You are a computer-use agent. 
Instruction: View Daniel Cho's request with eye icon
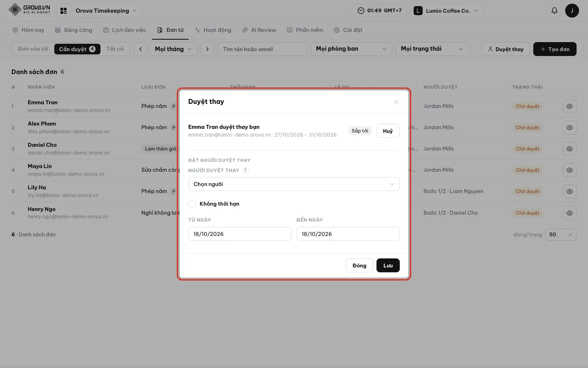point(570,149)
